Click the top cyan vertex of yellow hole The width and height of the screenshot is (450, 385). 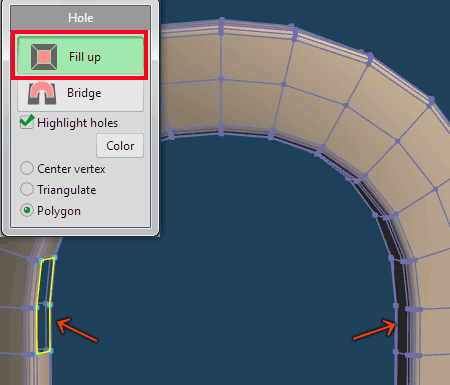pos(54,257)
